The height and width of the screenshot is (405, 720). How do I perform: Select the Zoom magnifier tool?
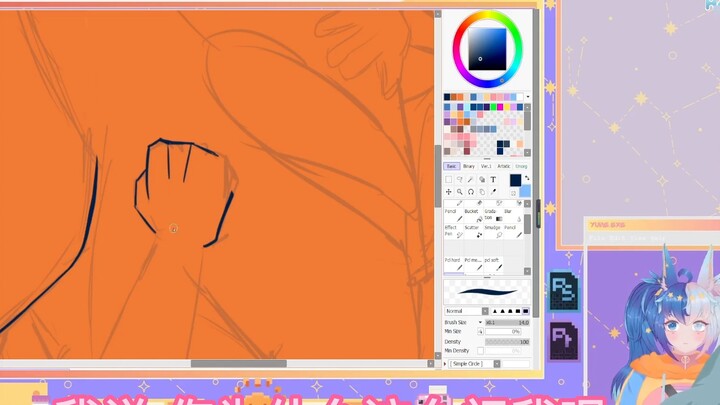460,192
